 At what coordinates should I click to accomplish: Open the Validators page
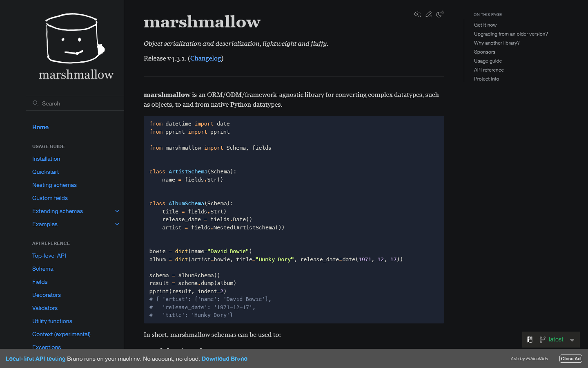click(45, 308)
